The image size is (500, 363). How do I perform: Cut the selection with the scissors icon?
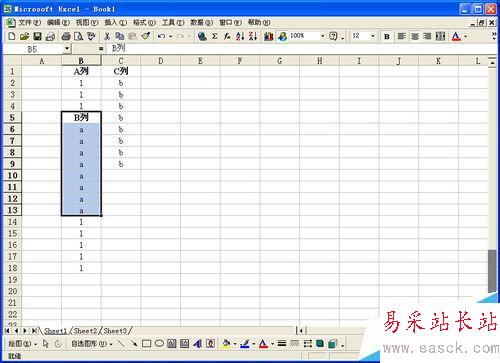[107, 36]
